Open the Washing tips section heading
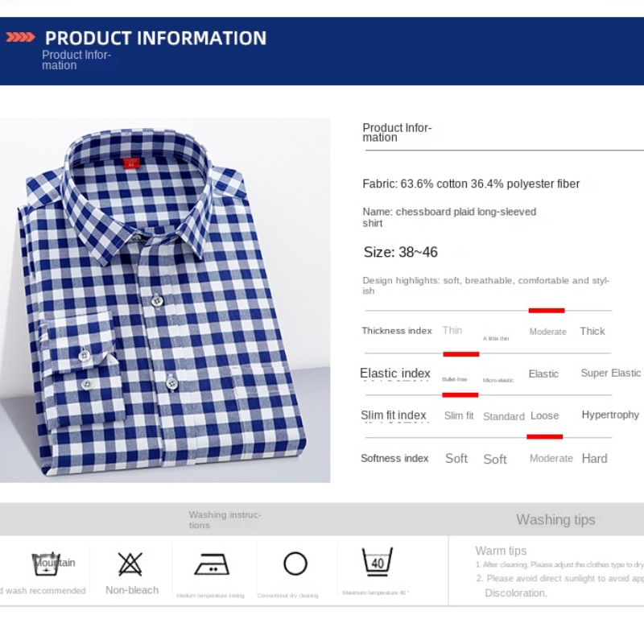 click(x=555, y=519)
